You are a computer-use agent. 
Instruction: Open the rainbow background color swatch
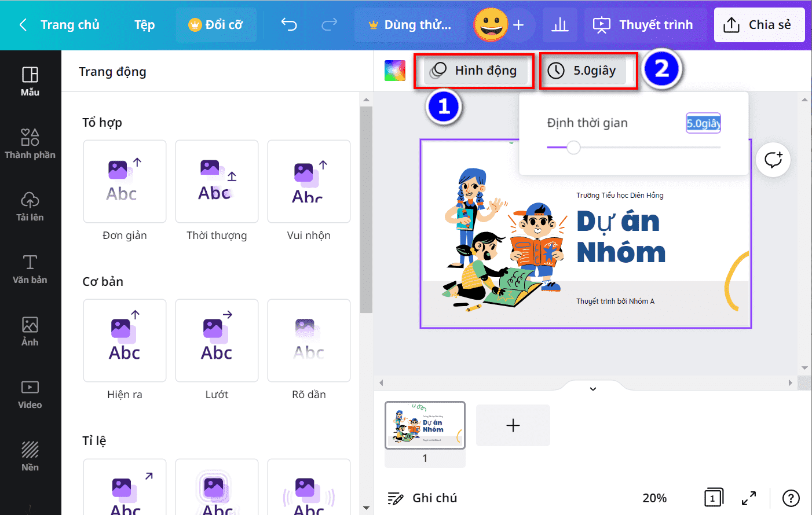coord(395,71)
